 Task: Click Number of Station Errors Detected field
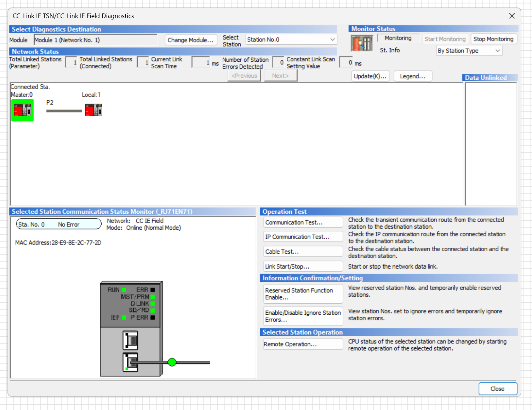point(279,62)
